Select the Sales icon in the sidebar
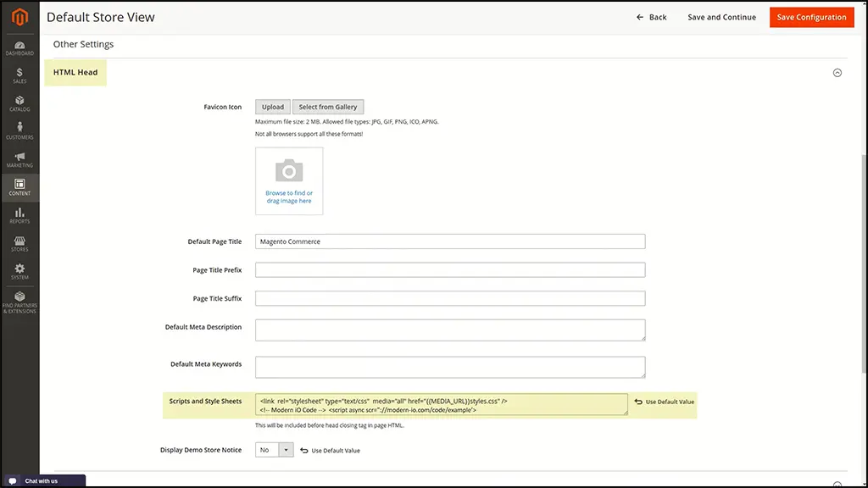This screenshot has width=868, height=488. point(19,76)
